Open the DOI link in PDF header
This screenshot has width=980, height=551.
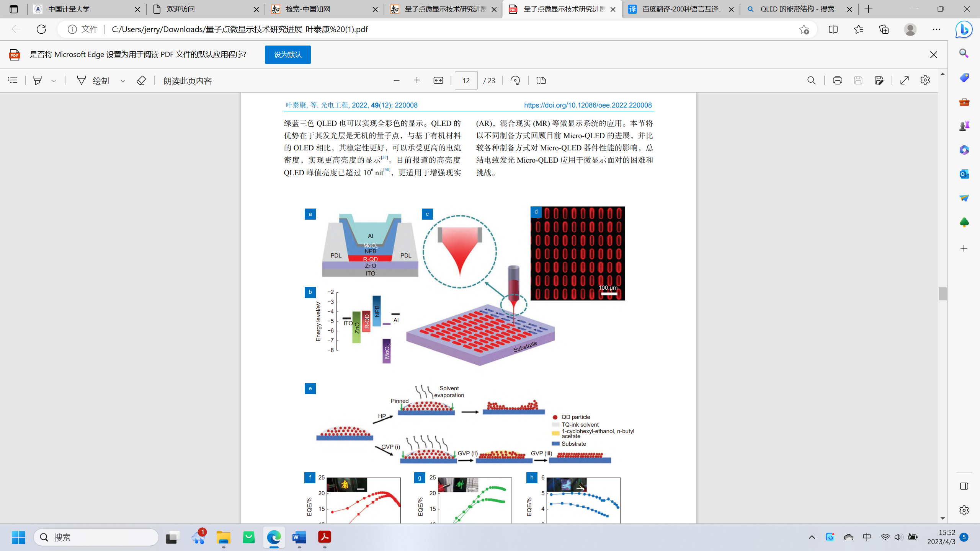point(588,105)
